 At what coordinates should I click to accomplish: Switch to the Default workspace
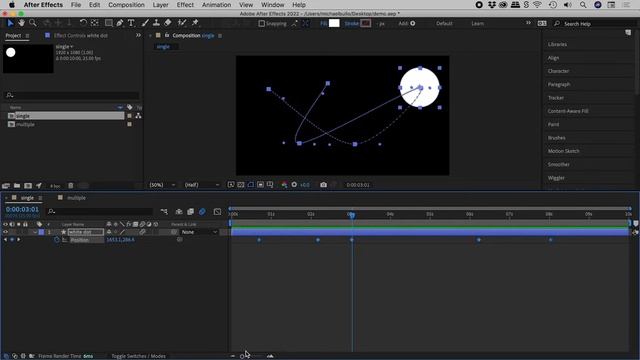click(444, 23)
